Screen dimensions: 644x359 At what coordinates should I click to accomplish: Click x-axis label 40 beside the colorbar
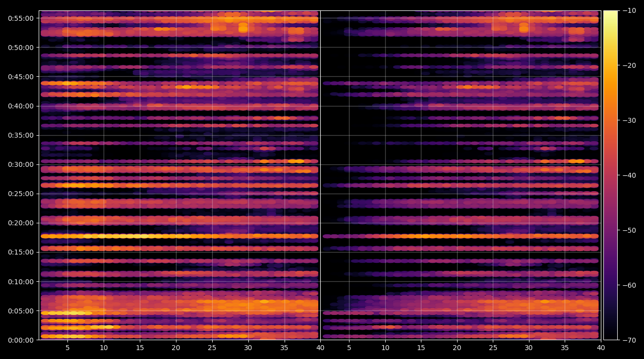coord(601,348)
